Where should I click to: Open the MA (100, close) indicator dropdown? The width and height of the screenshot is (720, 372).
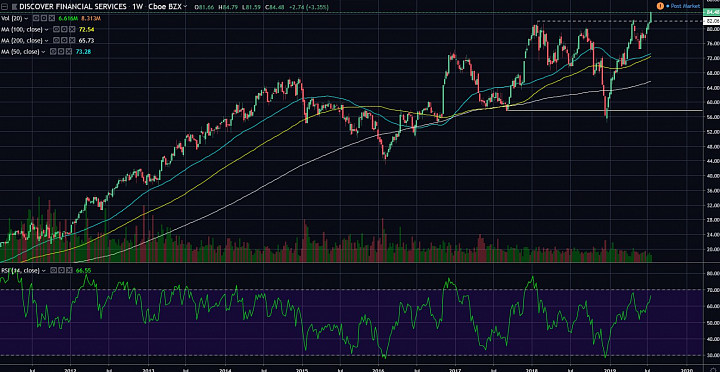(46, 29)
